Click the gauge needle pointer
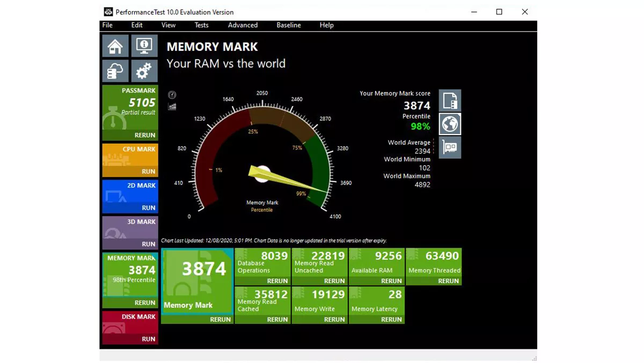 pyautogui.click(x=288, y=179)
